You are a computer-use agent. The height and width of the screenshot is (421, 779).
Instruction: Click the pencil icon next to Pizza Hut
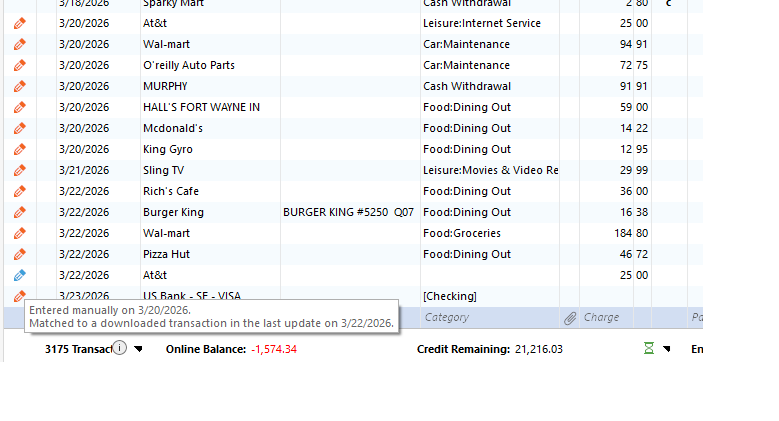[x=19, y=254]
